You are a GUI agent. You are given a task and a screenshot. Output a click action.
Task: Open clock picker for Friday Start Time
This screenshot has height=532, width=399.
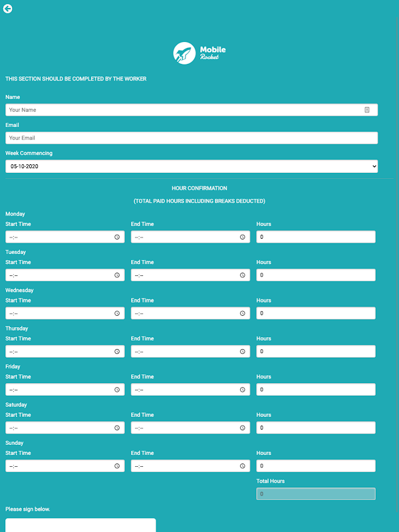(x=117, y=390)
